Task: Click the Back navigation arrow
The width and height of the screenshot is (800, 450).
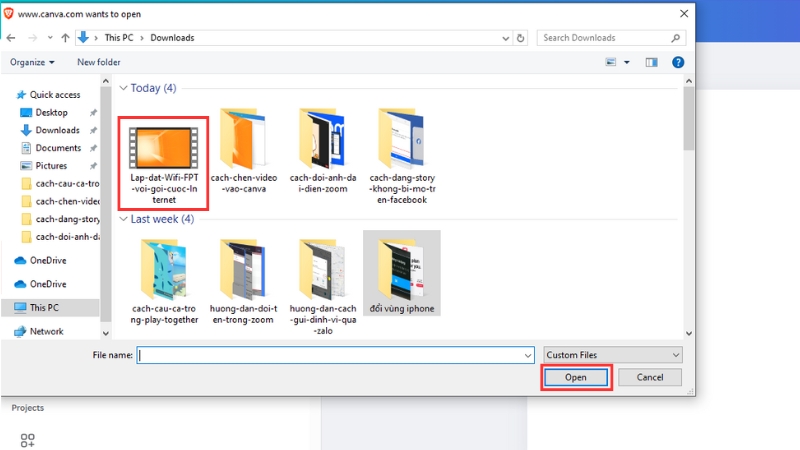Action: (12, 38)
